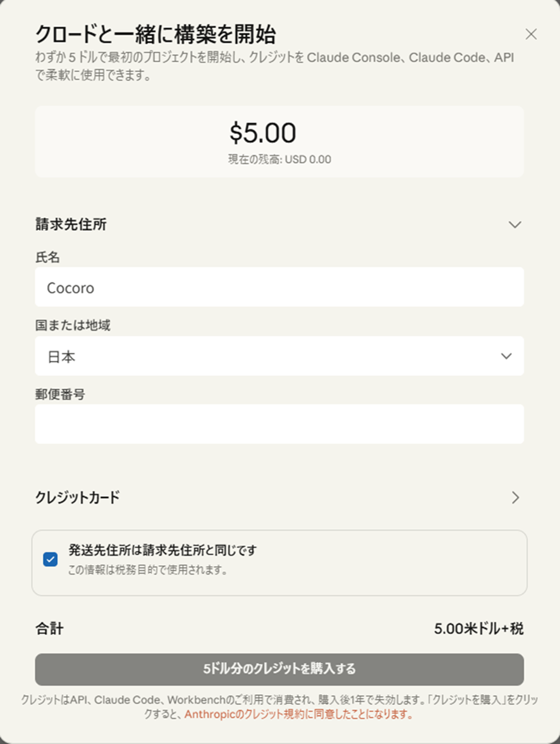
Task: Click the arrow icon in country selector
Action: coord(506,356)
